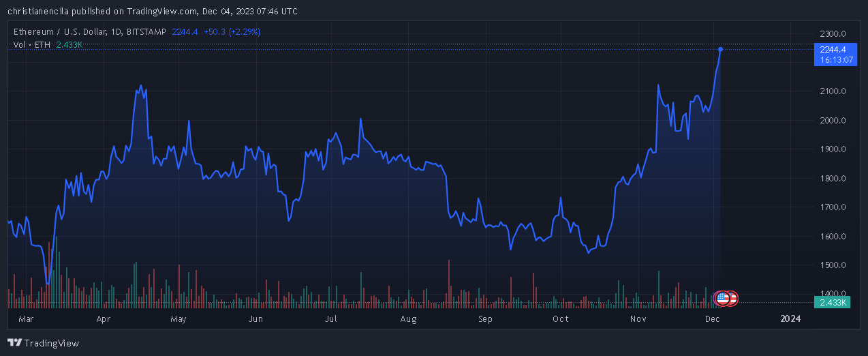Click the latest price dot on the line
Image resolution: width=868 pixels, height=356 pixels.
[x=720, y=49]
